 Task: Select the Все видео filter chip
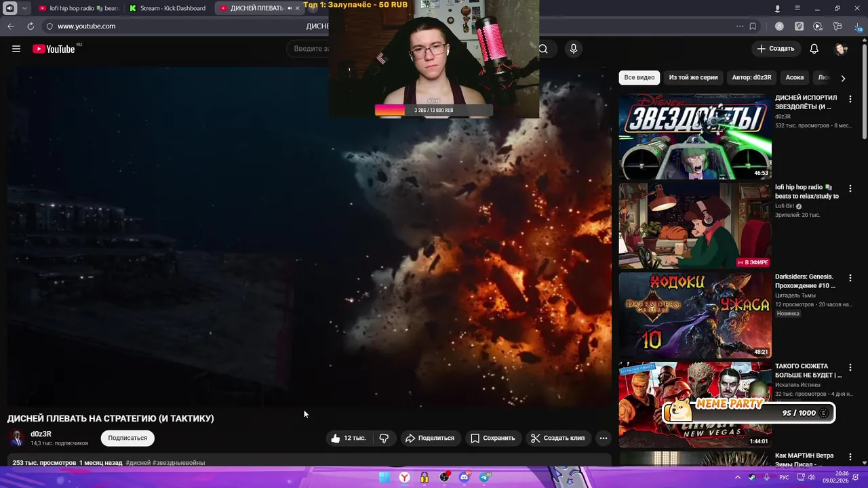point(639,77)
